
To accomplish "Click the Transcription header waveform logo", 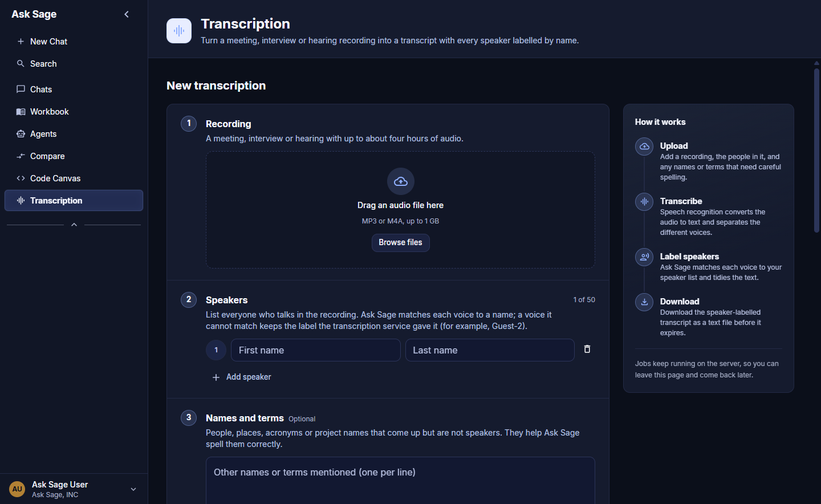I will pyautogui.click(x=179, y=31).
